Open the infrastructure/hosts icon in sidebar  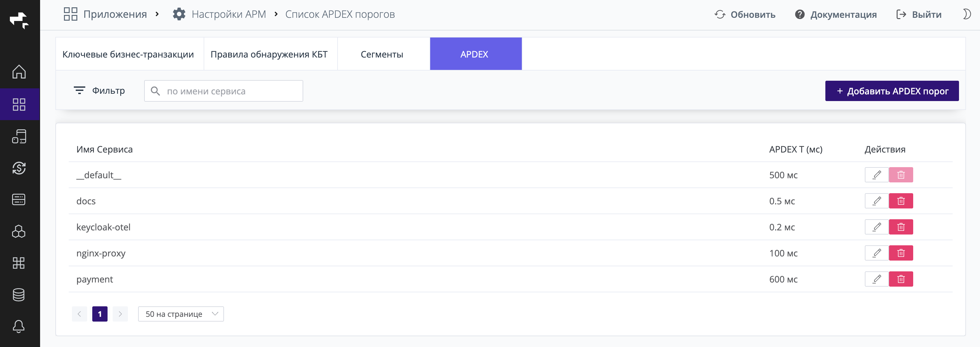click(x=19, y=136)
